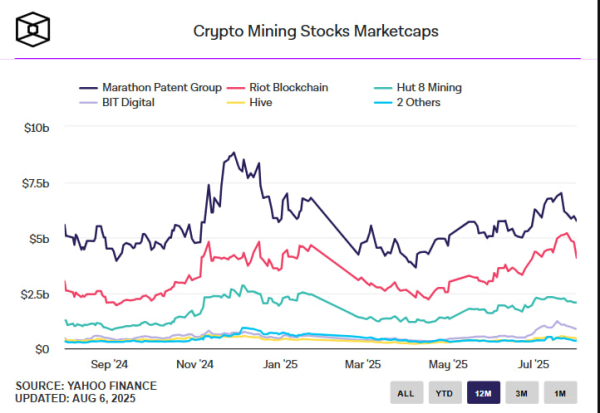Hide the Hut 8 Mining series

point(418,88)
